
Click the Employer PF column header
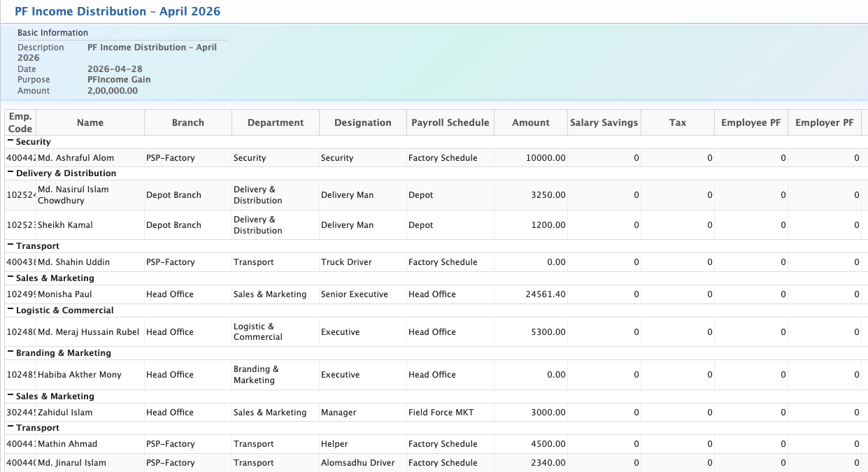pos(824,122)
